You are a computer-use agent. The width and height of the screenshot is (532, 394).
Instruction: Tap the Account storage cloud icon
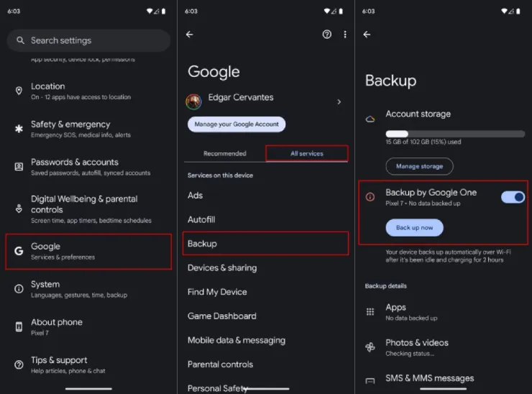pyautogui.click(x=370, y=119)
